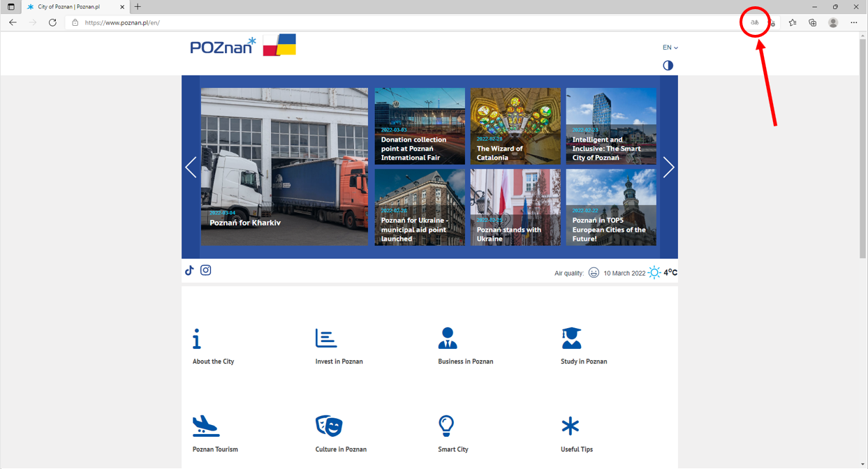Click the air quality smiley icon
This screenshot has width=868, height=469.
coord(594,273)
